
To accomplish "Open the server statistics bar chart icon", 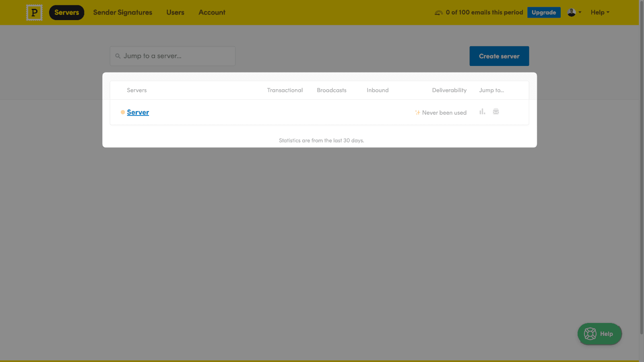I will coord(482,112).
